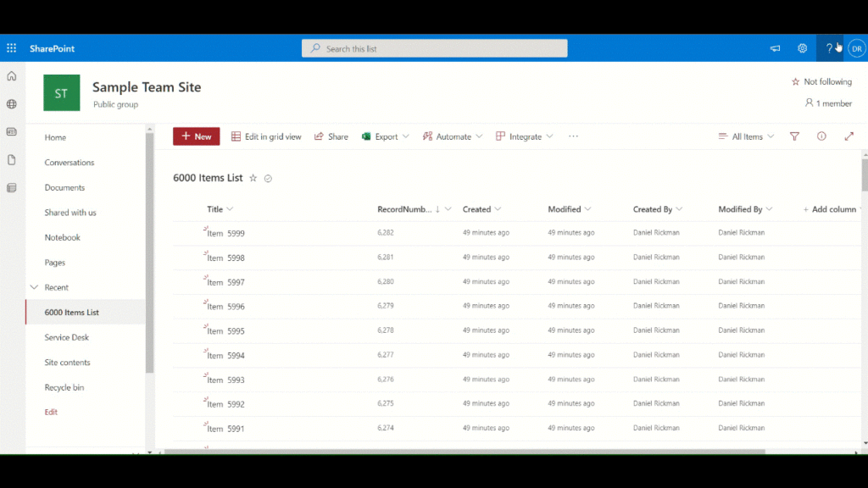Click the list details info icon
Viewport: 868px width, 488px height.
pos(820,136)
